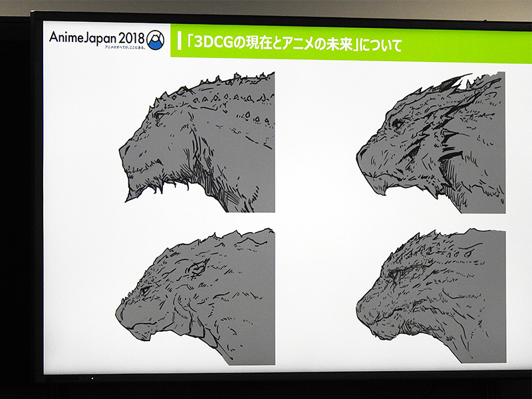Select the bottom-left monster head sketch
The image size is (532, 399).
click(195, 297)
